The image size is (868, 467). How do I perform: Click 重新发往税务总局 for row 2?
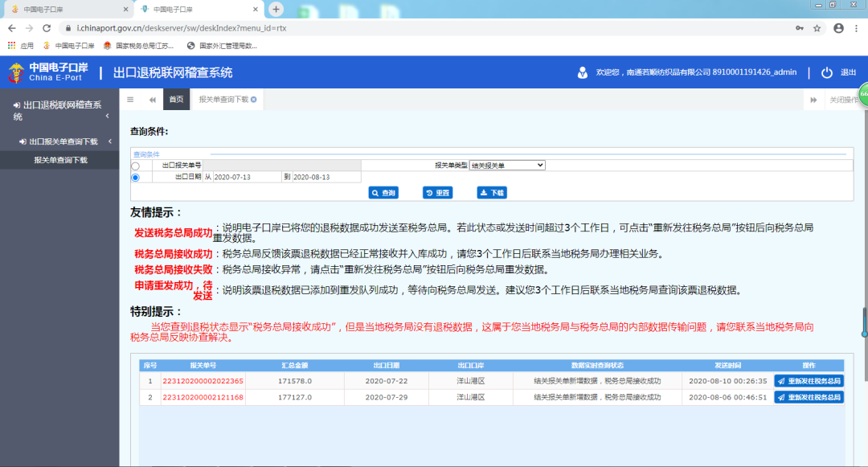point(809,397)
